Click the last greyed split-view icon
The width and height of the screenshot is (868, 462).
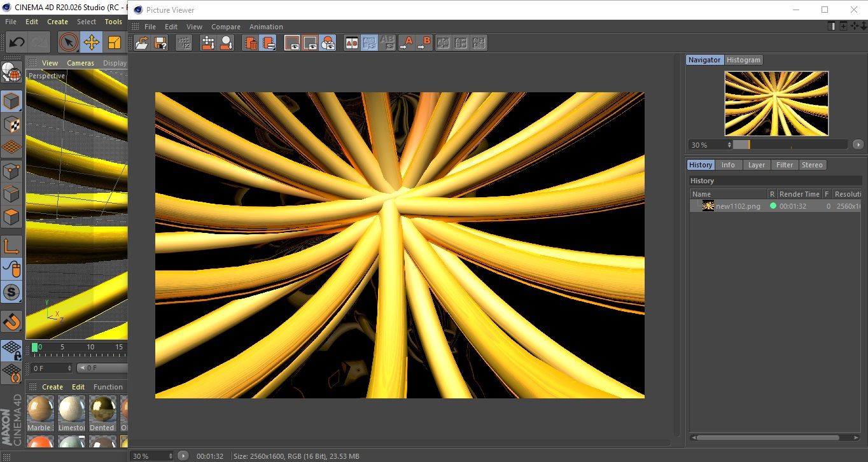(x=479, y=43)
